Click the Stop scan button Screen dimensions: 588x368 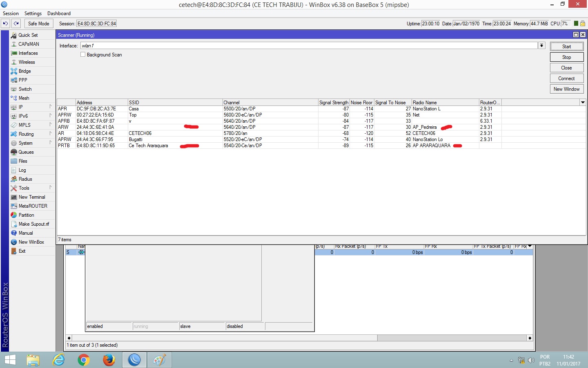(567, 57)
